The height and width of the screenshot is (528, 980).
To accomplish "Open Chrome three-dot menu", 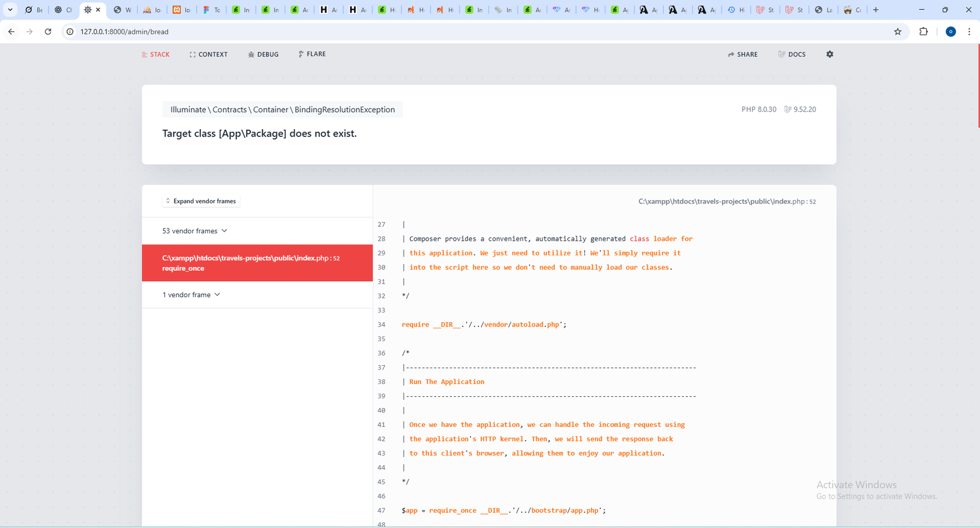I will coord(969,32).
